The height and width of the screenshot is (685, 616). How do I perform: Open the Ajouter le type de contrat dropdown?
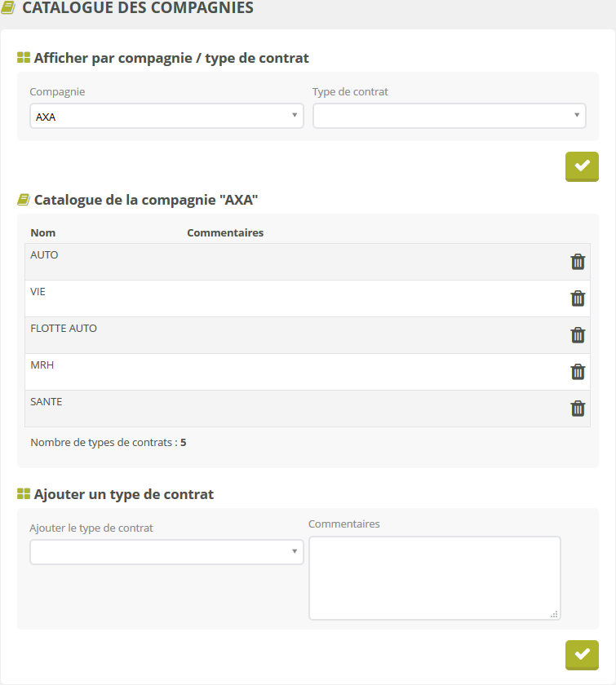click(x=166, y=552)
